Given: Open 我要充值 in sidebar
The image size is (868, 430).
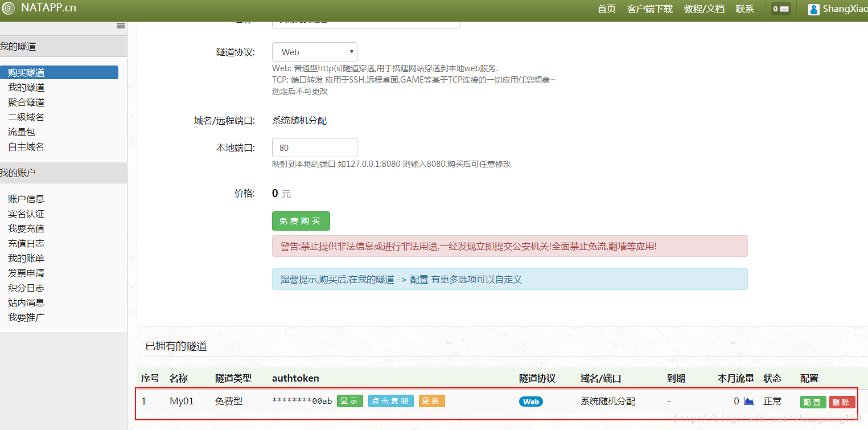Looking at the screenshot, I should click(26, 228).
